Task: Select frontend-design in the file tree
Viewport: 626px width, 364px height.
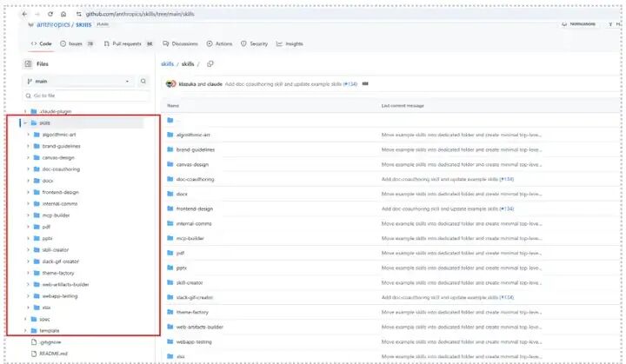Action: pos(61,192)
